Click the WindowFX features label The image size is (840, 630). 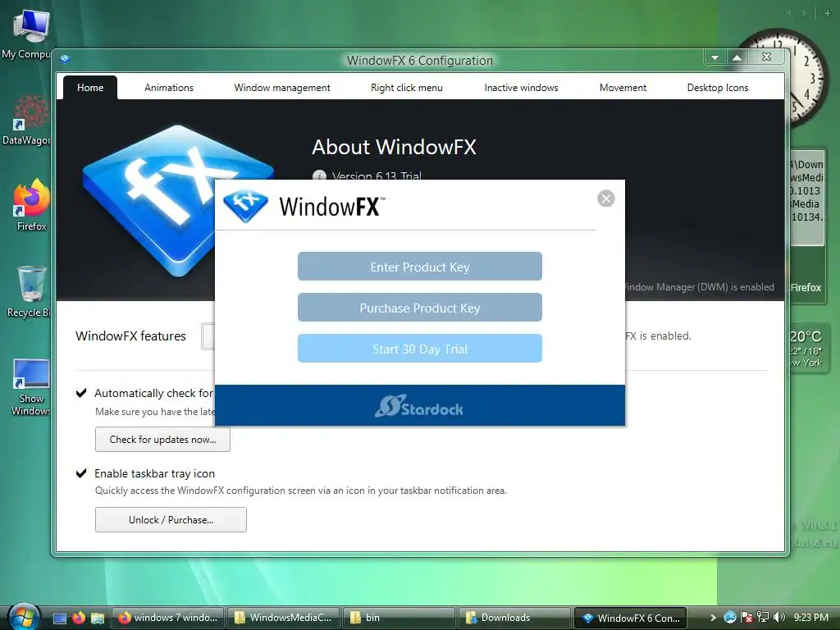[x=130, y=336]
